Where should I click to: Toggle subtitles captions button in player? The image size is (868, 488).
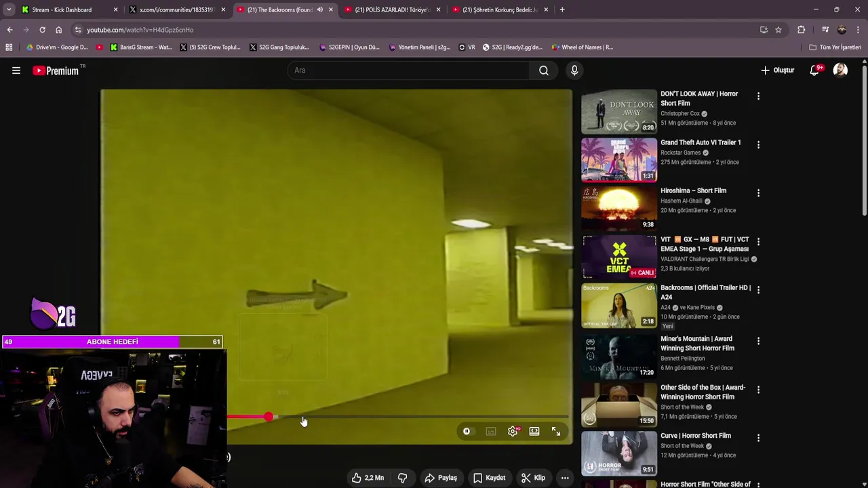coord(491,431)
